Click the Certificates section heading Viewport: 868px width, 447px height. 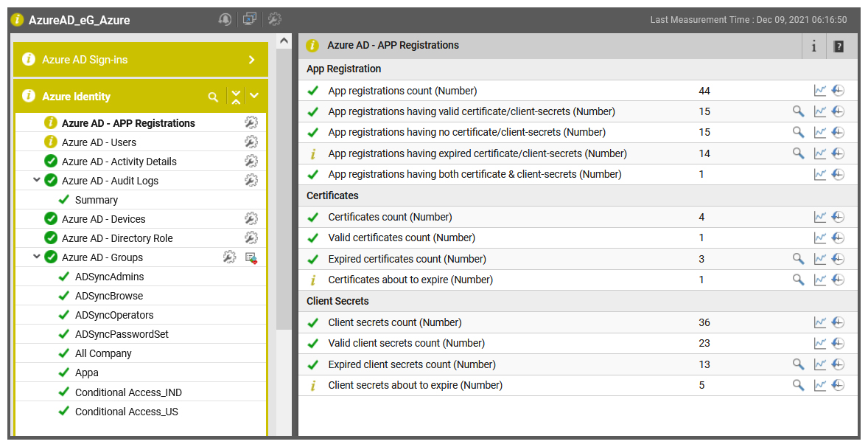[x=333, y=195]
